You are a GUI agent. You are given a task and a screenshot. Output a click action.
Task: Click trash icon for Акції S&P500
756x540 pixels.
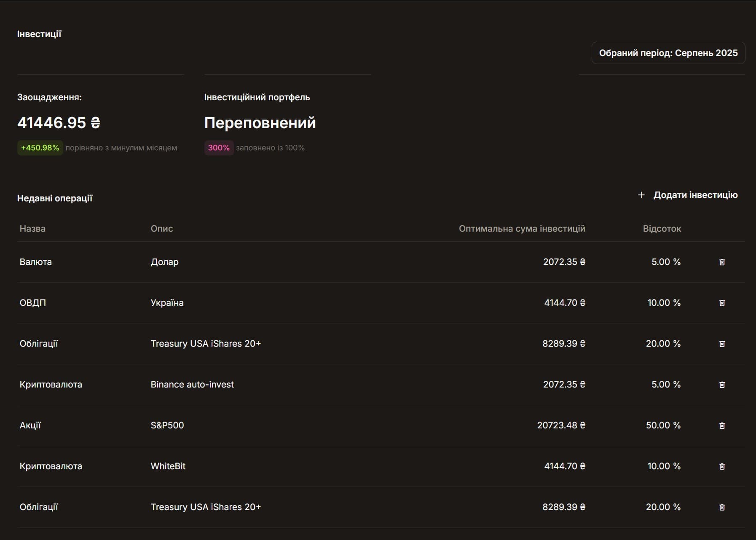tap(722, 425)
